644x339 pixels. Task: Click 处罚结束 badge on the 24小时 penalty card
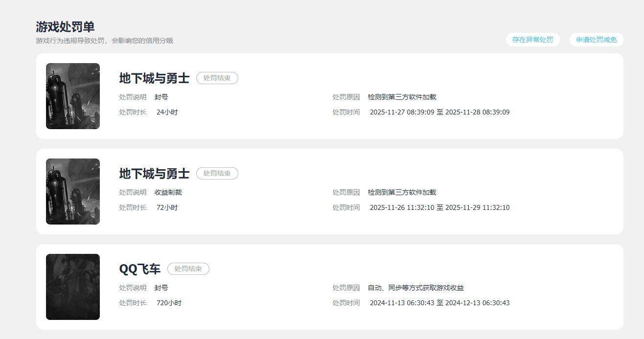(x=217, y=78)
